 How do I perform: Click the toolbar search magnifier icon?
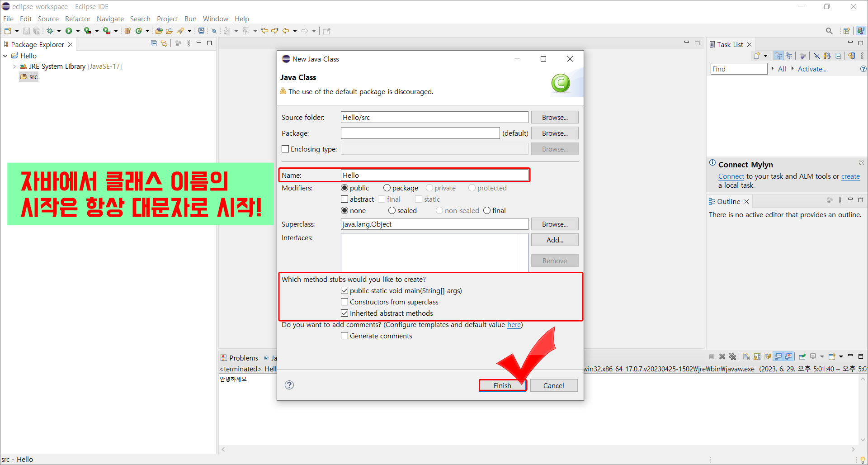tap(829, 31)
